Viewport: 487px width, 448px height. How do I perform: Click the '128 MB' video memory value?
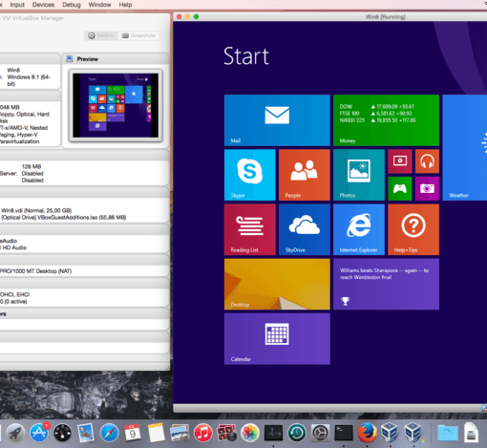[x=32, y=166]
